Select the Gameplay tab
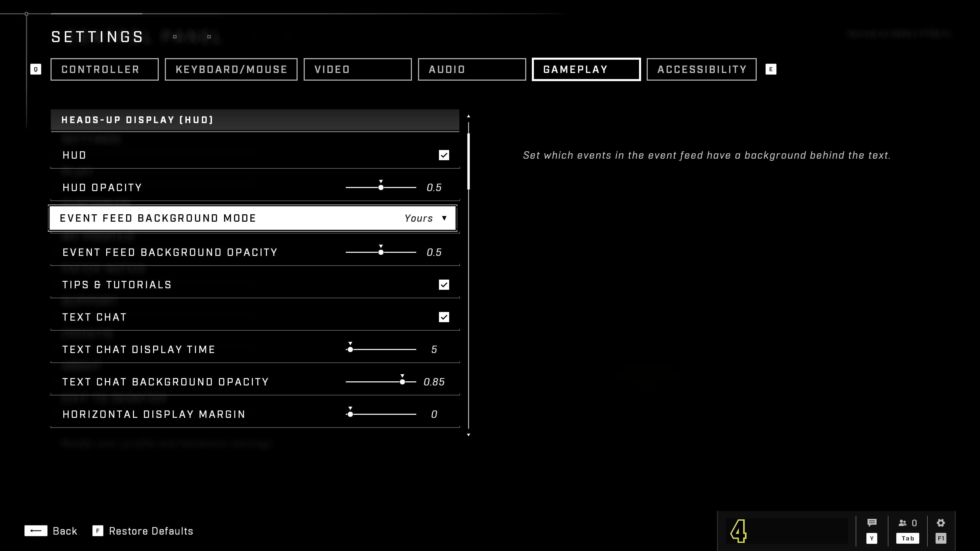The height and width of the screenshot is (551, 980). pos(586,69)
